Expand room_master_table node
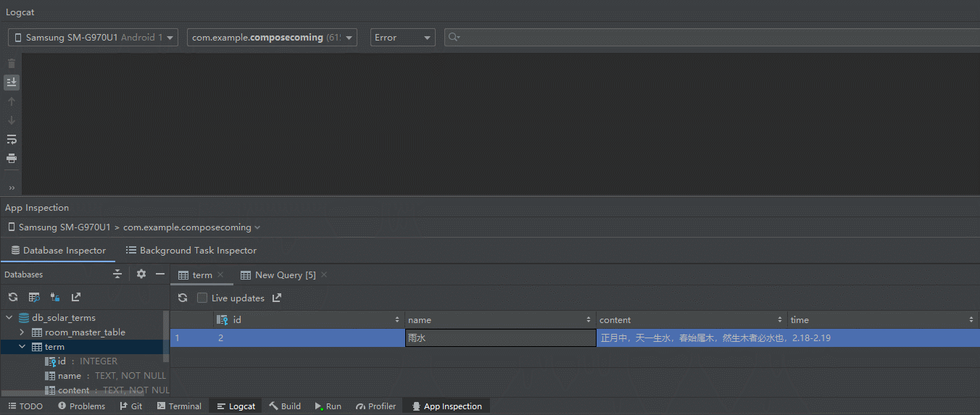Image resolution: width=980 pixels, height=415 pixels. 22,332
